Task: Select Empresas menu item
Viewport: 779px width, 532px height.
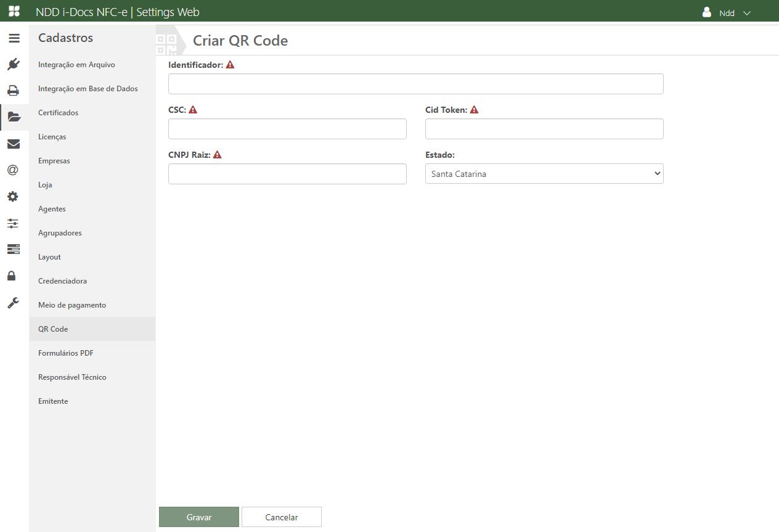Action: point(54,161)
